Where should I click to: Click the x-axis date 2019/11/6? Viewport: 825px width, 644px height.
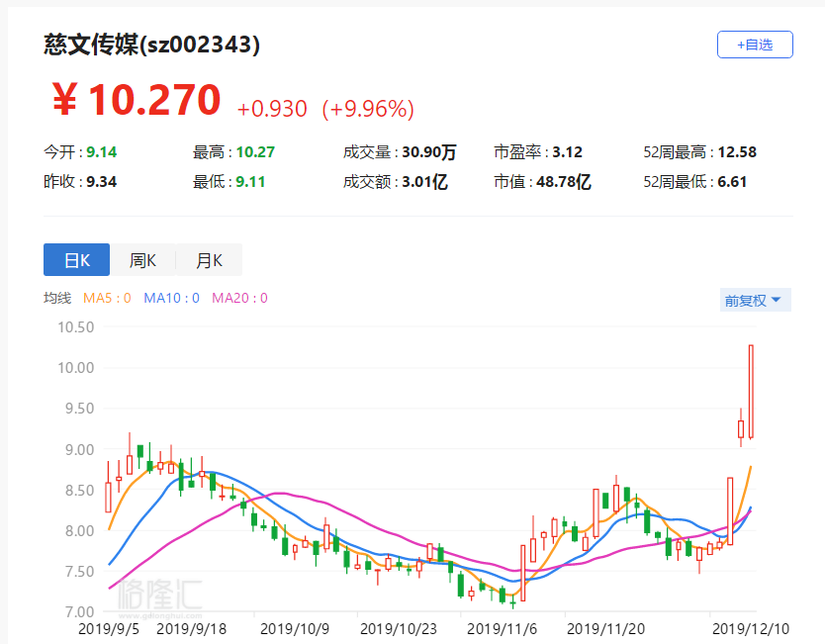tap(502, 629)
